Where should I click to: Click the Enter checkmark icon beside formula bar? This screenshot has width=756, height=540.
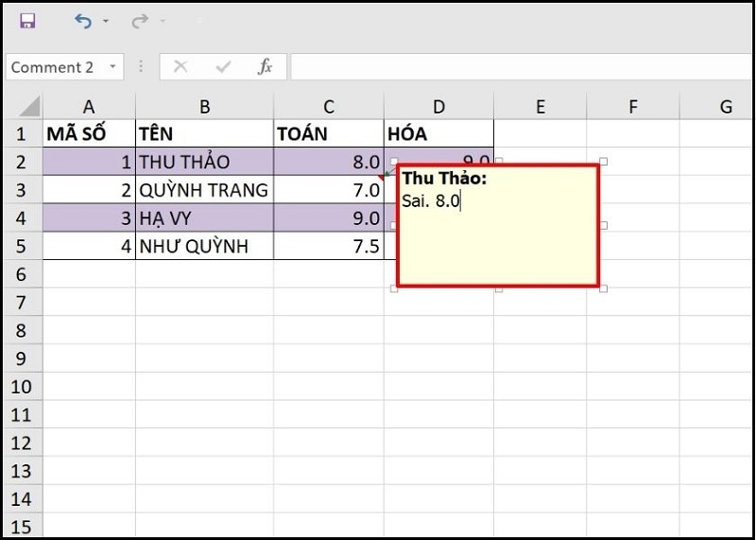(x=223, y=67)
